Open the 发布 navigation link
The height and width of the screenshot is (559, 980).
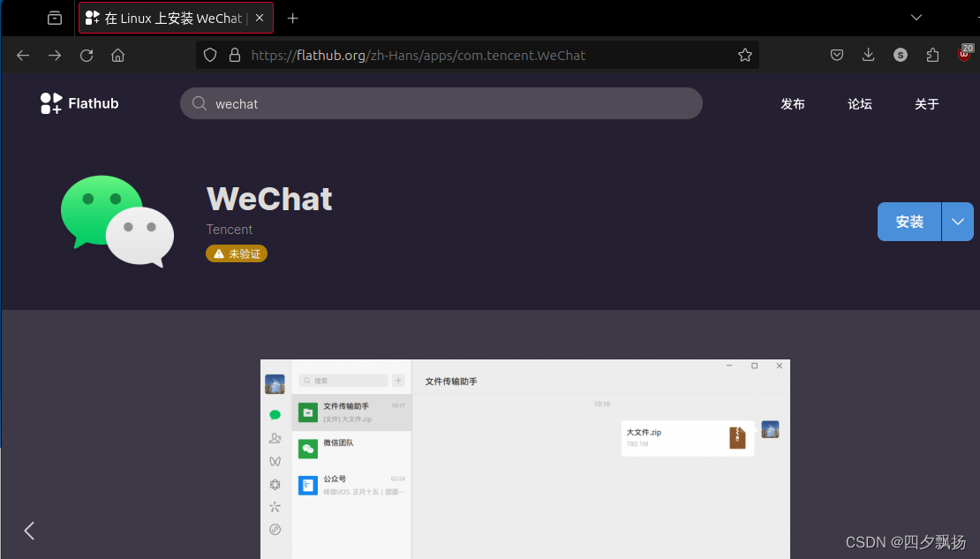793,104
